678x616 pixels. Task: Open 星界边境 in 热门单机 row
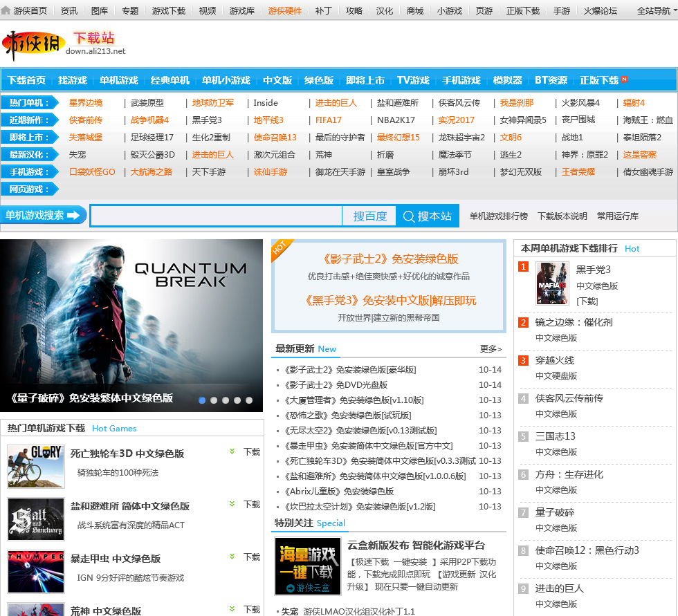[86, 103]
